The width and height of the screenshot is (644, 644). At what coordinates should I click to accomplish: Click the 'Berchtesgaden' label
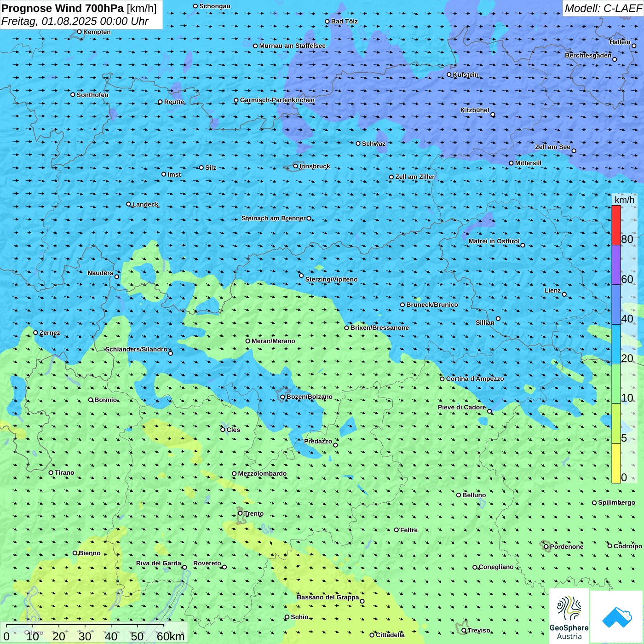point(588,55)
